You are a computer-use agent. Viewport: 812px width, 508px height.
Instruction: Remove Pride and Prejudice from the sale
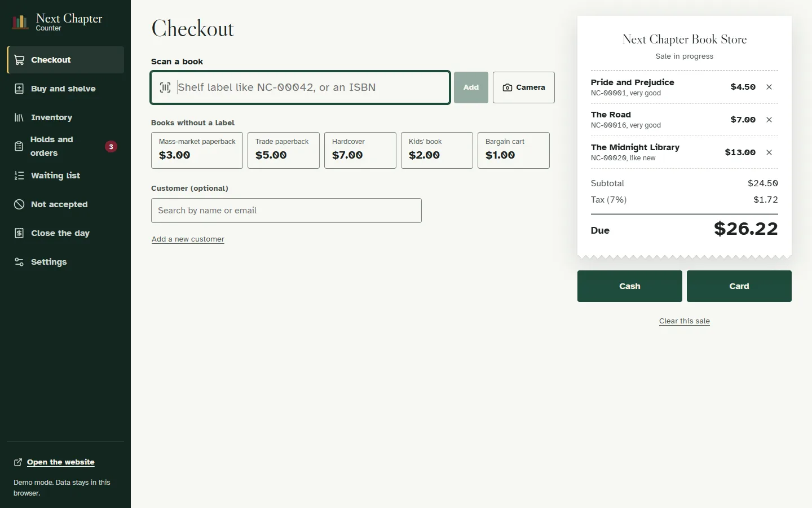769,87
